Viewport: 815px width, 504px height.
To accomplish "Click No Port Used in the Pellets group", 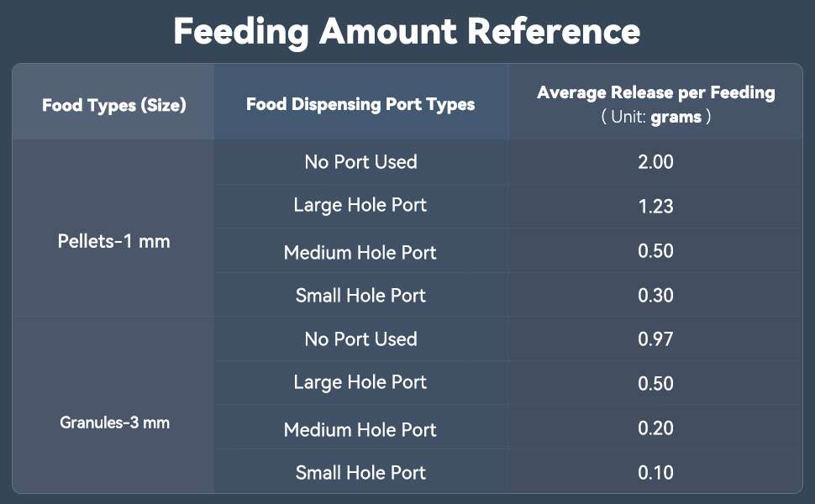I will [x=360, y=161].
